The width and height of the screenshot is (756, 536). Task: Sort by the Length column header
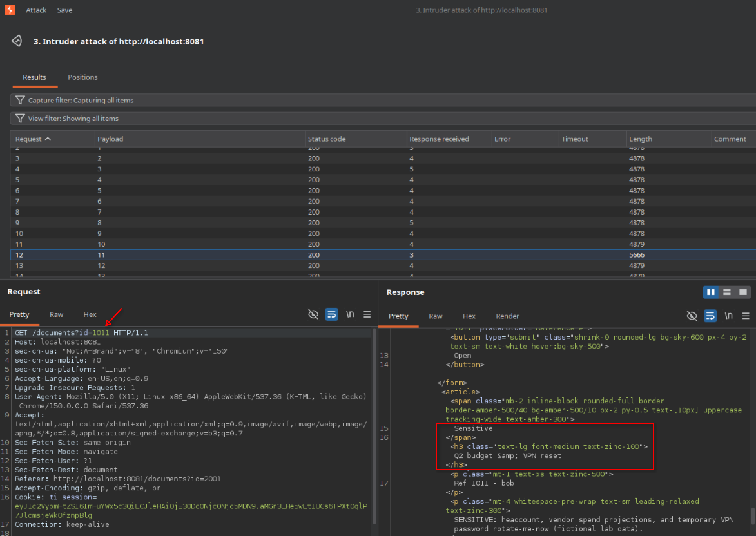[x=669, y=139]
